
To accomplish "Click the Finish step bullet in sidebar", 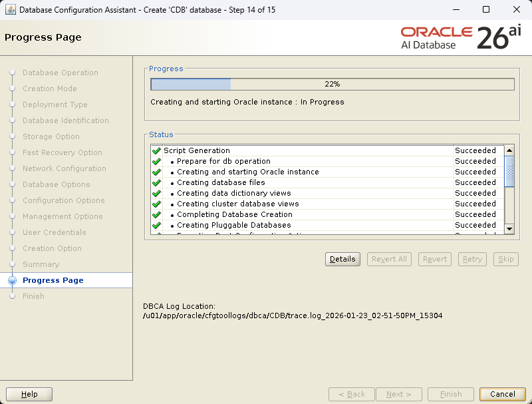I will pos(12,296).
